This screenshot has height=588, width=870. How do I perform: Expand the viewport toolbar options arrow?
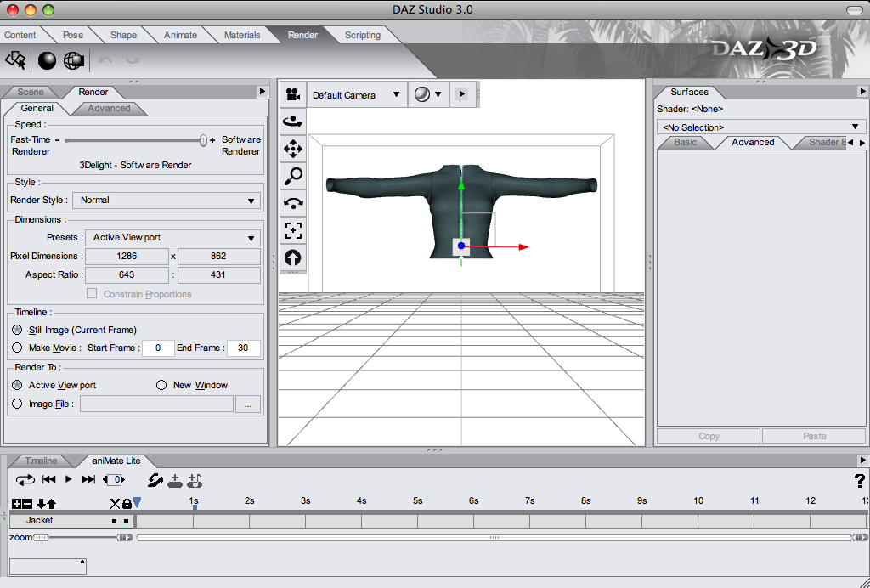[x=461, y=94]
